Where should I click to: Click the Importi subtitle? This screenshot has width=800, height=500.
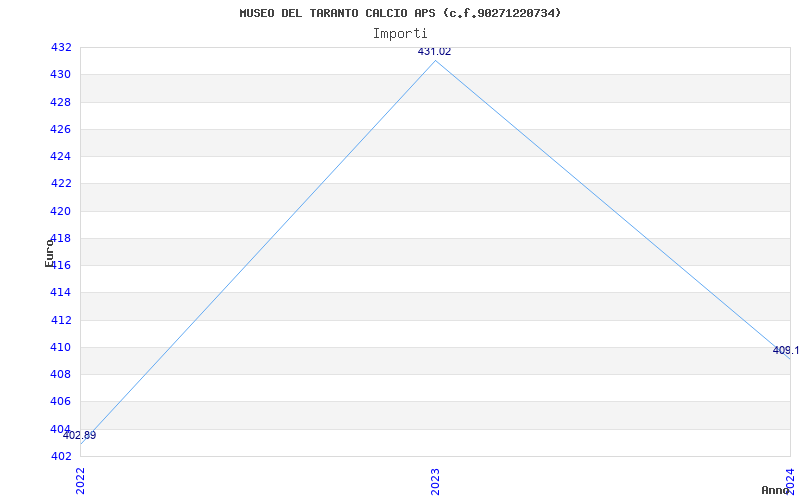click(400, 34)
